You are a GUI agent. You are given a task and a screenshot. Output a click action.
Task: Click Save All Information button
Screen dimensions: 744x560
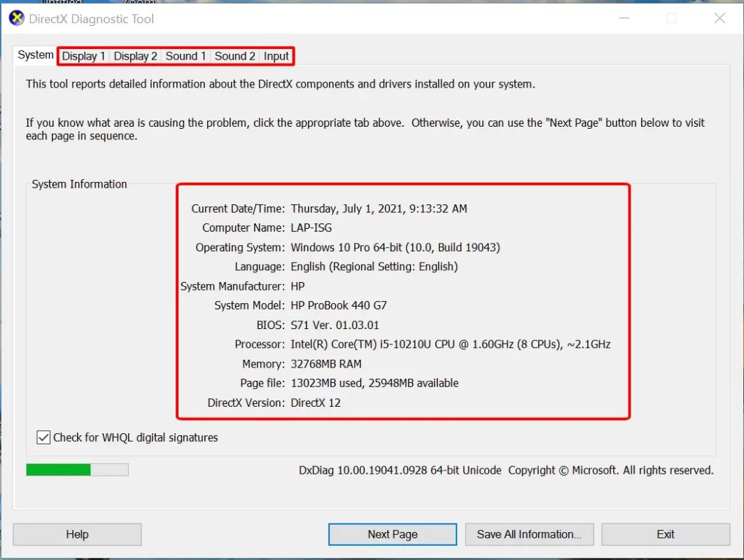pos(529,534)
